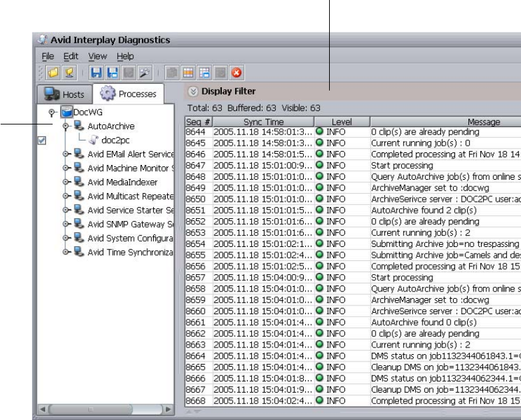Open the File menu
This screenshot has width=521, height=420.
(x=48, y=57)
